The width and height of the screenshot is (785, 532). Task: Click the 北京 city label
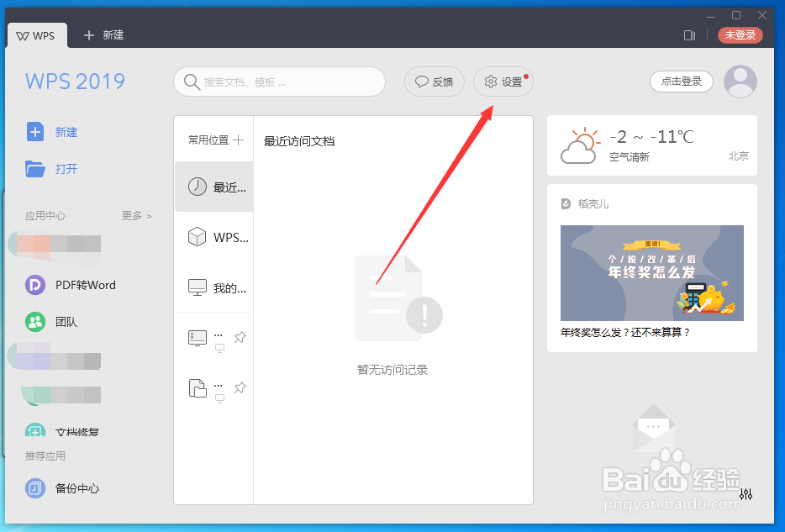(x=738, y=156)
